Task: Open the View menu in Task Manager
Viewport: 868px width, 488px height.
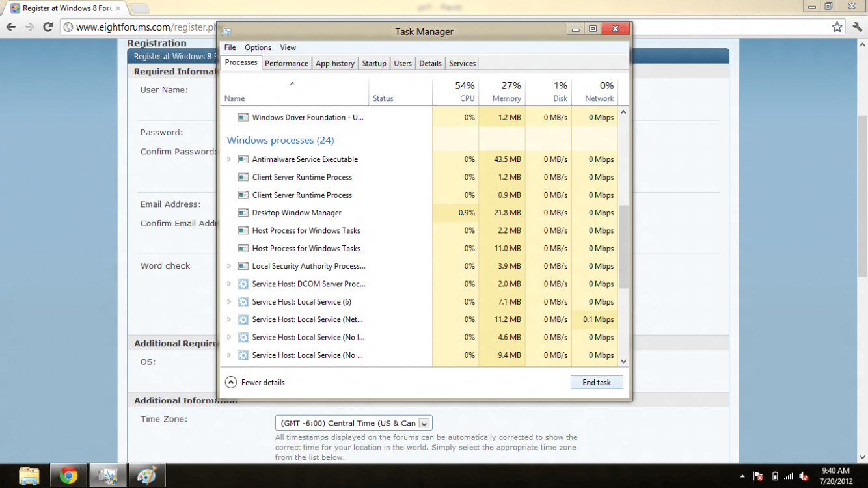Action: [x=288, y=47]
